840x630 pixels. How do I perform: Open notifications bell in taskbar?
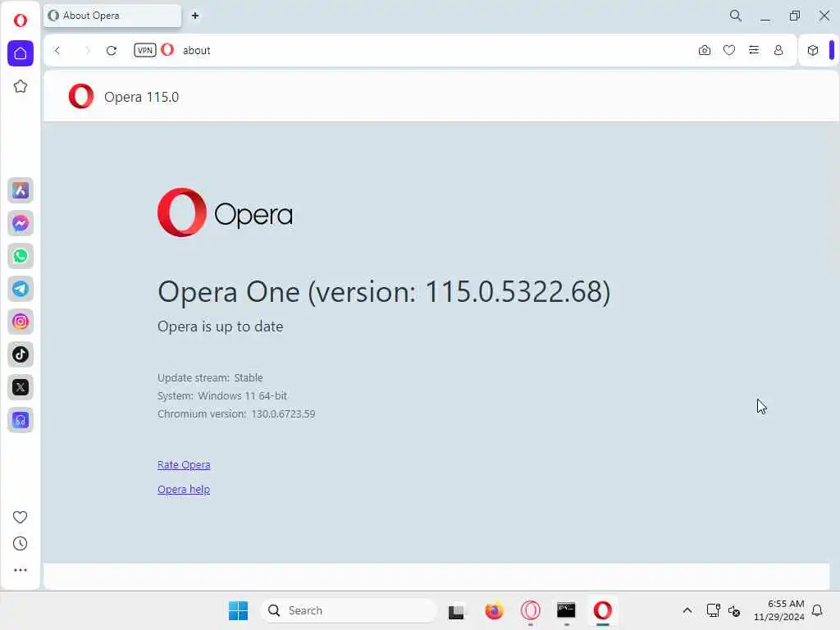817,610
